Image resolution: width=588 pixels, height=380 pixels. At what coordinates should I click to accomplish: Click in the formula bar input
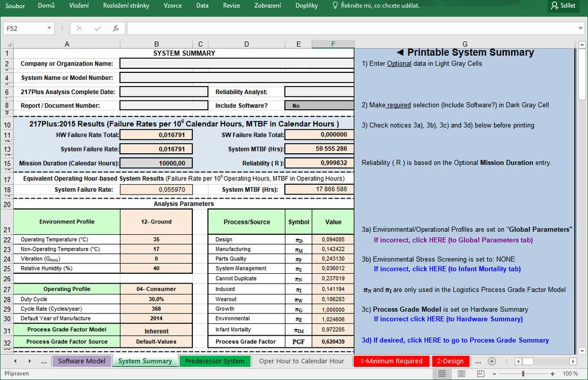[x=353, y=29]
